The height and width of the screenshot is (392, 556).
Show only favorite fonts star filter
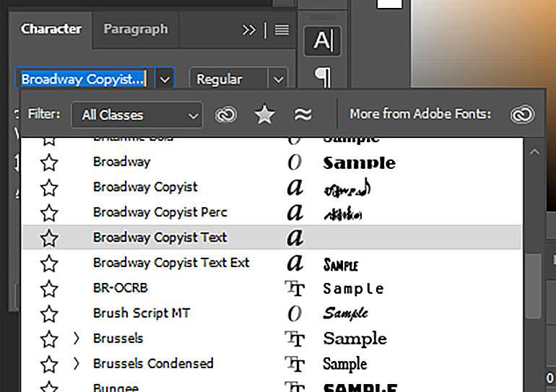(264, 115)
